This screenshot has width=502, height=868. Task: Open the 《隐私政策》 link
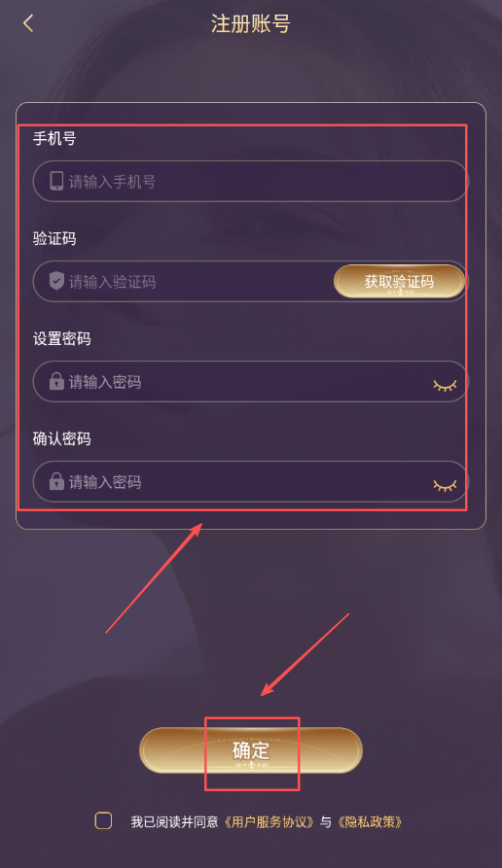point(370,822)
